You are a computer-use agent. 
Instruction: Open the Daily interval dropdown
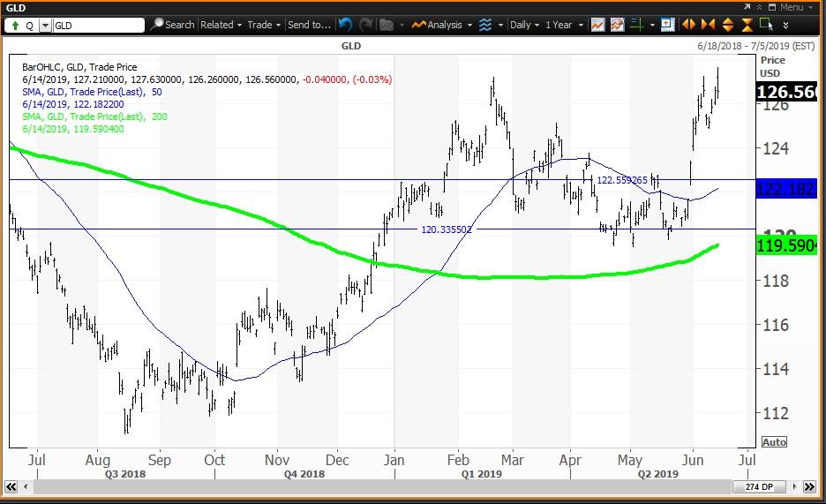click(x=524, y=25)
